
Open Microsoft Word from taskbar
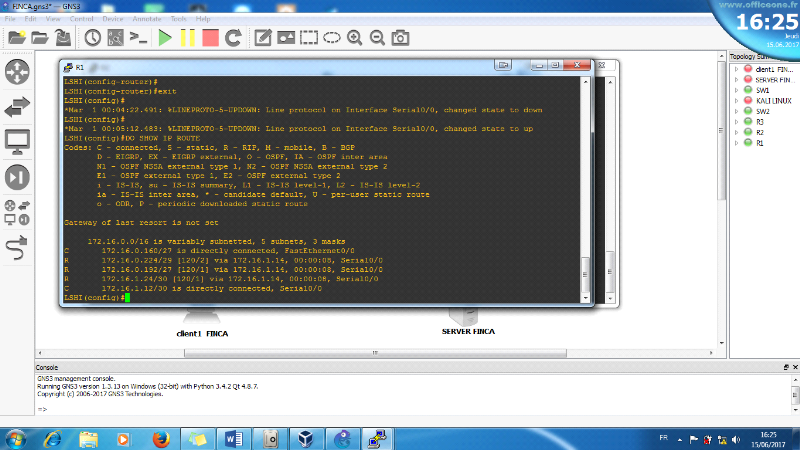234,439
